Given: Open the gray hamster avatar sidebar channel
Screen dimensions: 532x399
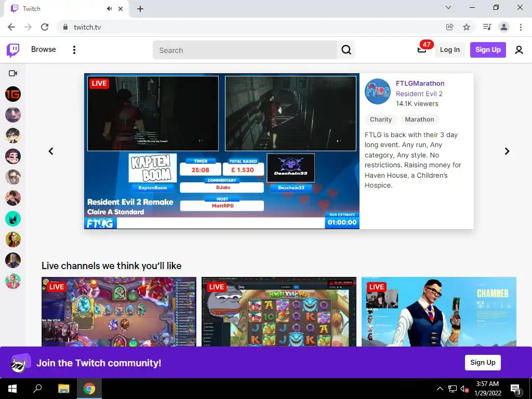Looking at the screenshot, I should pos(13,115).
